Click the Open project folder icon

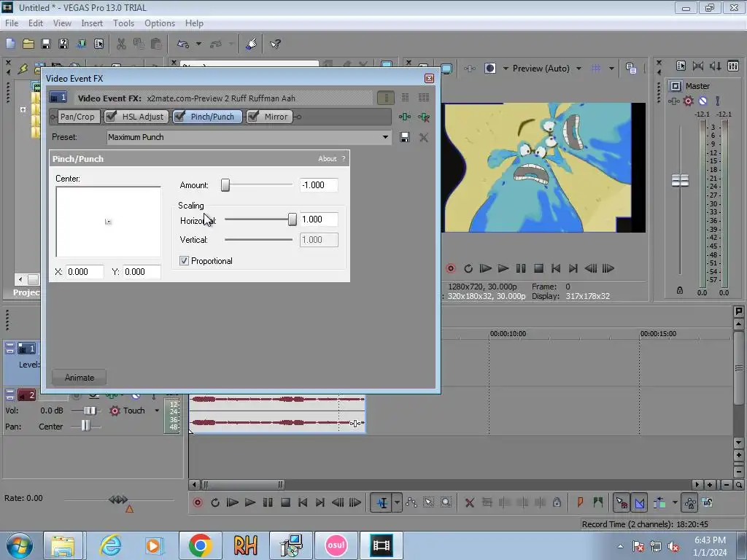[28, 44]
